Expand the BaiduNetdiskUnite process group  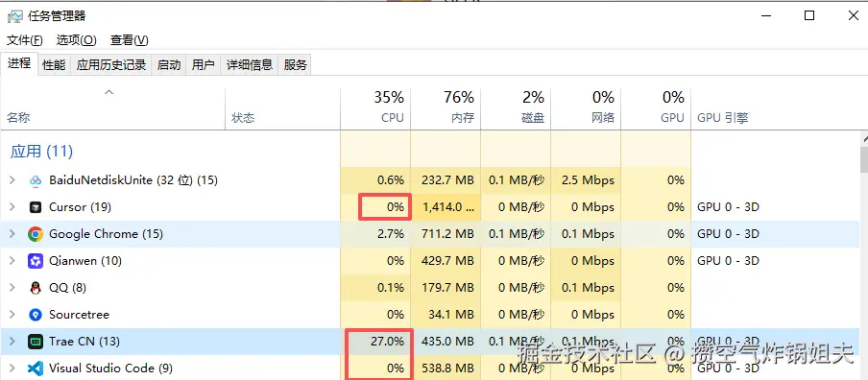click(12, 180)
